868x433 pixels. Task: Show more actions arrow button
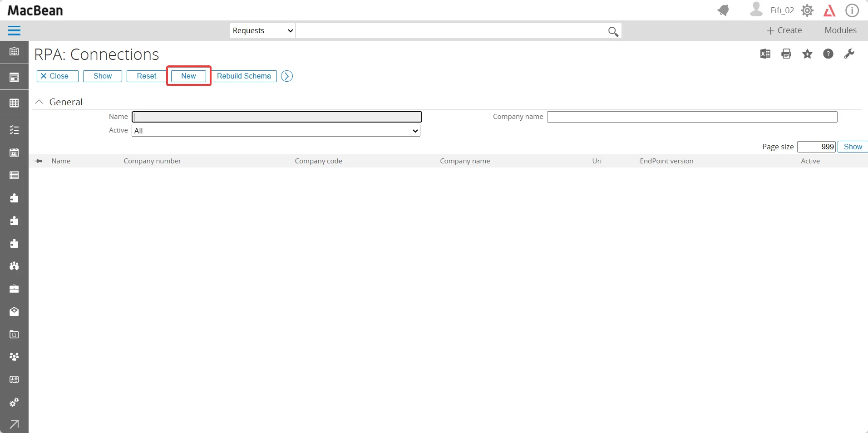point(287,76)
